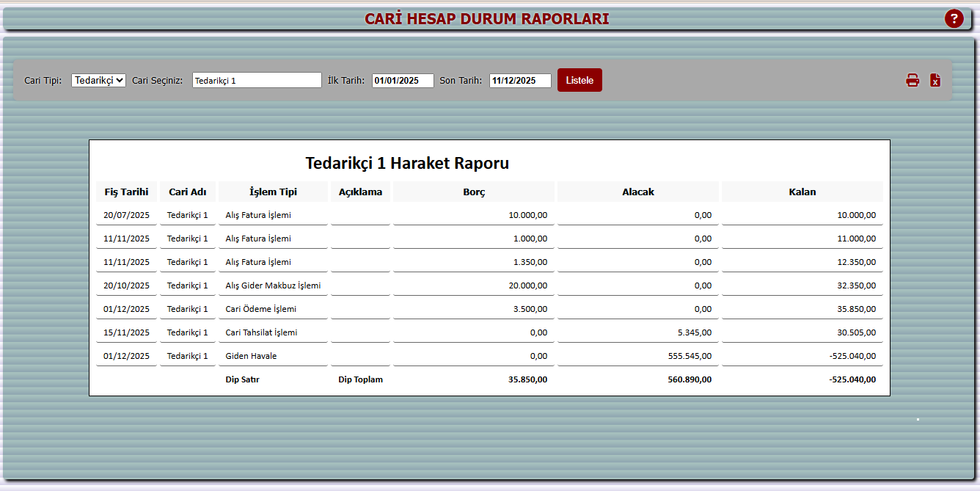Click the Alacak column header
Screen dimensions: 980x491
(x=637, y=192)
